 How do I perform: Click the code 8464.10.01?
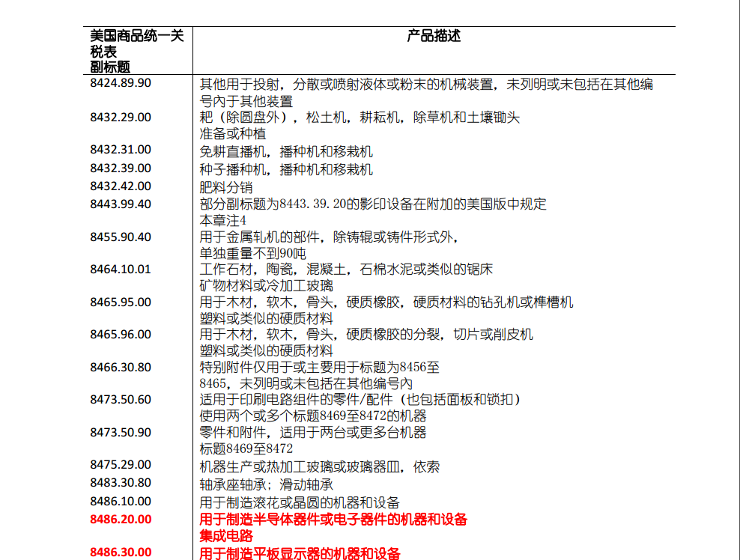(121, 270)
